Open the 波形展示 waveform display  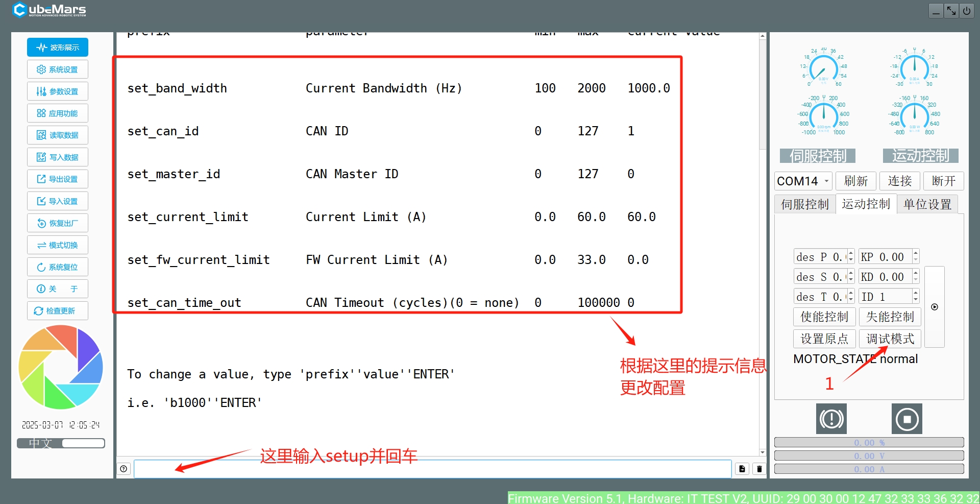point(58,47)
